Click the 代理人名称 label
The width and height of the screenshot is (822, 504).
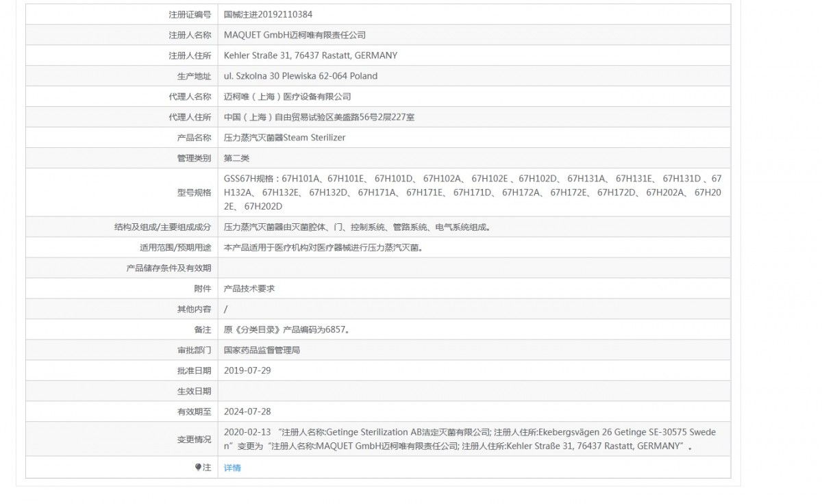tap(190, 97)
